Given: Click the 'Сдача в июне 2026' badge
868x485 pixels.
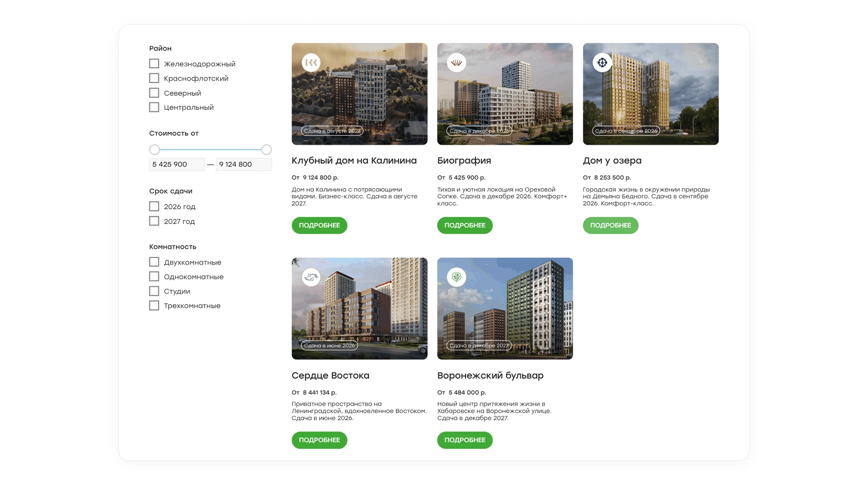Looking at the screenshot, I should click(329, 345).
